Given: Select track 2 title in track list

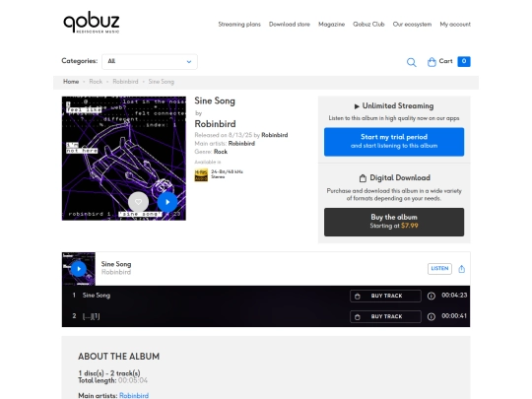Looking at the screenshot, I should coord(91,316).
